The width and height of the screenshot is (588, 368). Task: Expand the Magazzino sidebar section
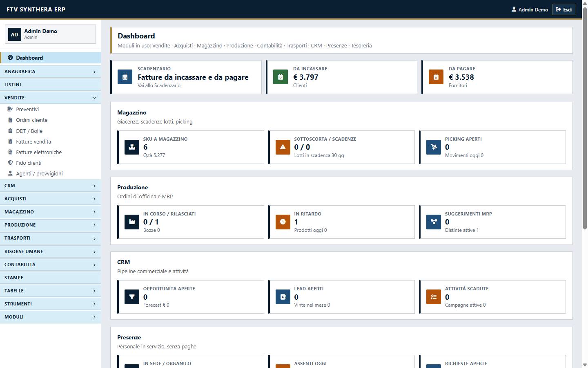tap(50, 212)
